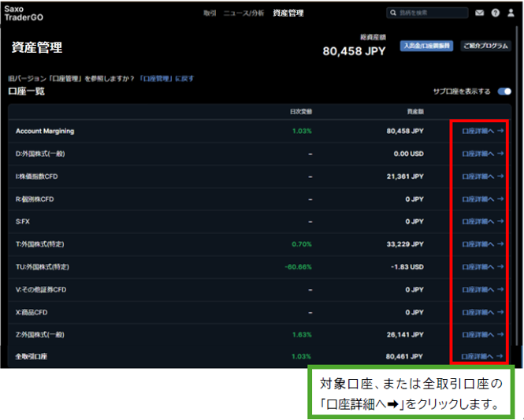Click the S:FX account name
This screenshot has width=524, height=420.
(22, 221)
